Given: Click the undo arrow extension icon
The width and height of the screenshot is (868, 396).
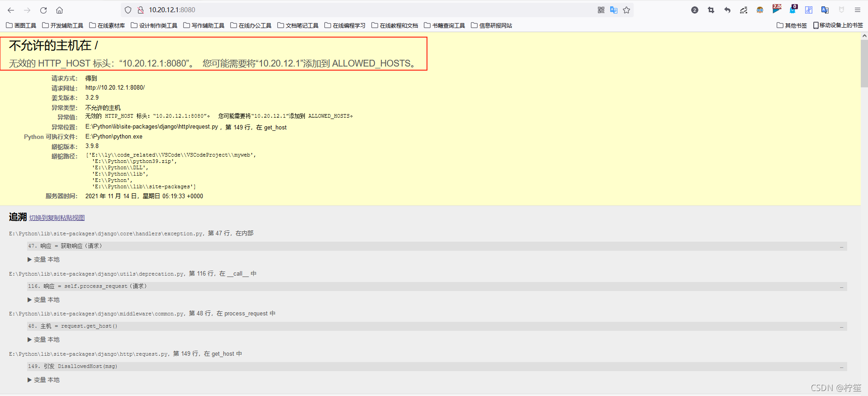Looking at the screenshot, I should click(x=727, y=10).
